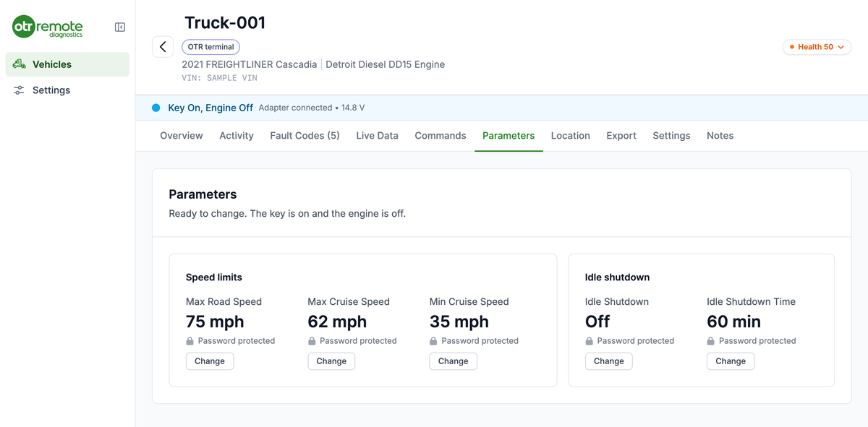Select the Parameters tab
Image resolution: width=868 pixels, height=427 pixels.
click(x=509, y=136)
